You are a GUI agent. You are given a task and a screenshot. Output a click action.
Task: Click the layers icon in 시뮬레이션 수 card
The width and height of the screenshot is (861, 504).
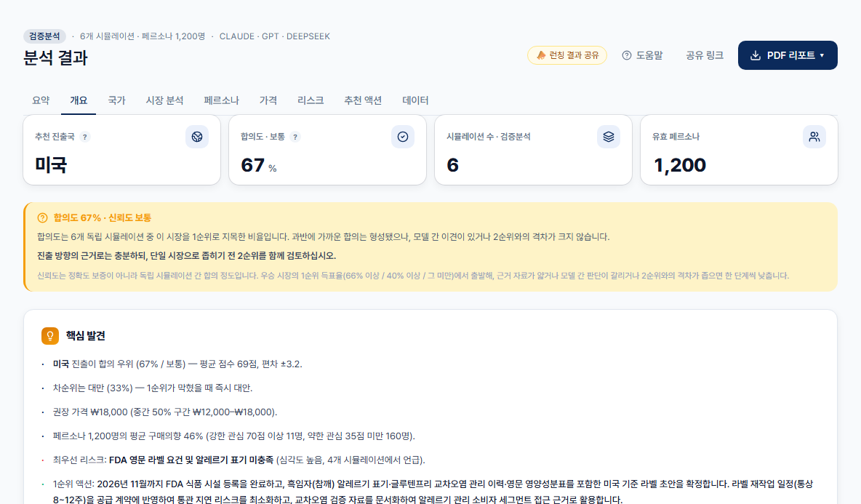(x=609, y=137)
